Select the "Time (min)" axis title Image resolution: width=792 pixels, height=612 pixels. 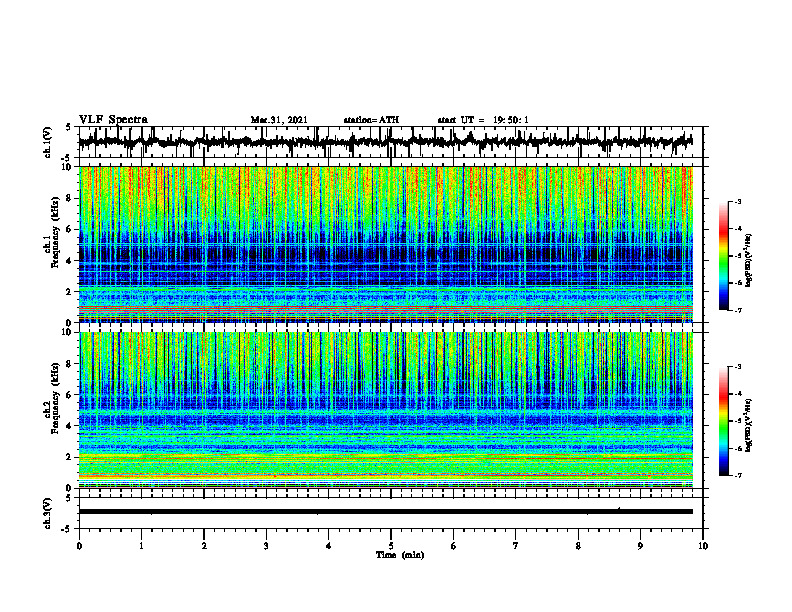[x=400, y=555]
